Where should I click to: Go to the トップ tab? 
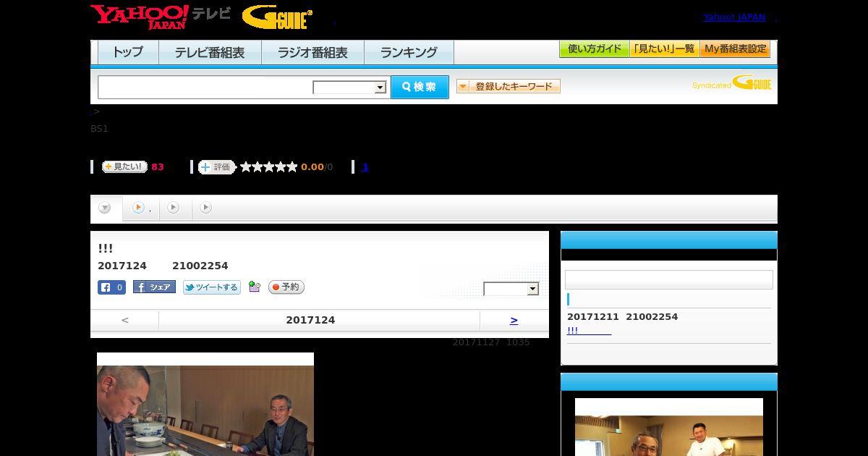tap(128, 52)
